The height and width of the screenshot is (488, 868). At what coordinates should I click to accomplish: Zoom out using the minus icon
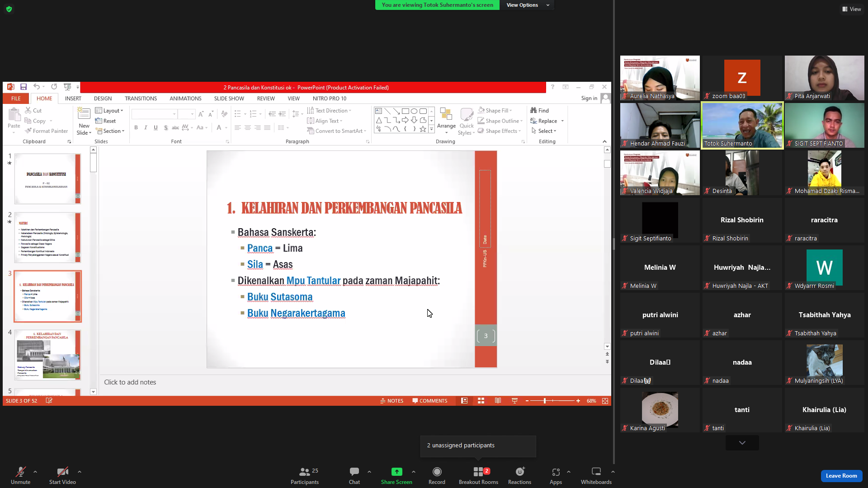tap(527, 401)
